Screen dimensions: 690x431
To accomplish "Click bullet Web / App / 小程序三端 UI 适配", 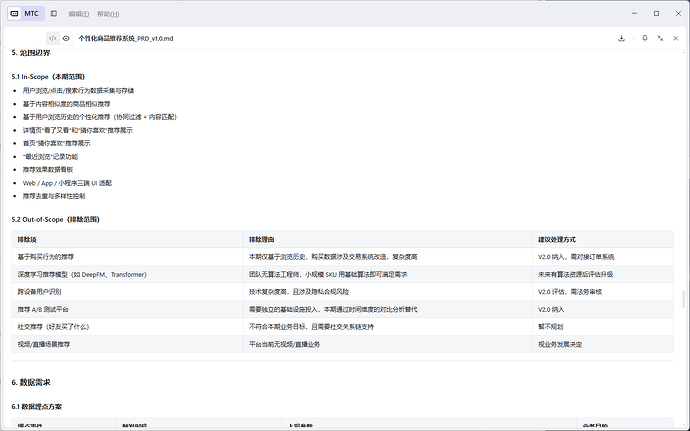I will (67, 183).
